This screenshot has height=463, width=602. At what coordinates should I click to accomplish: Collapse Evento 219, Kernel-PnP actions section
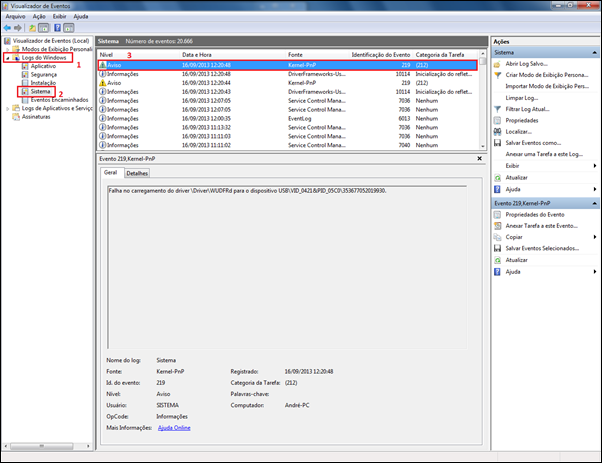coord(594,203)
